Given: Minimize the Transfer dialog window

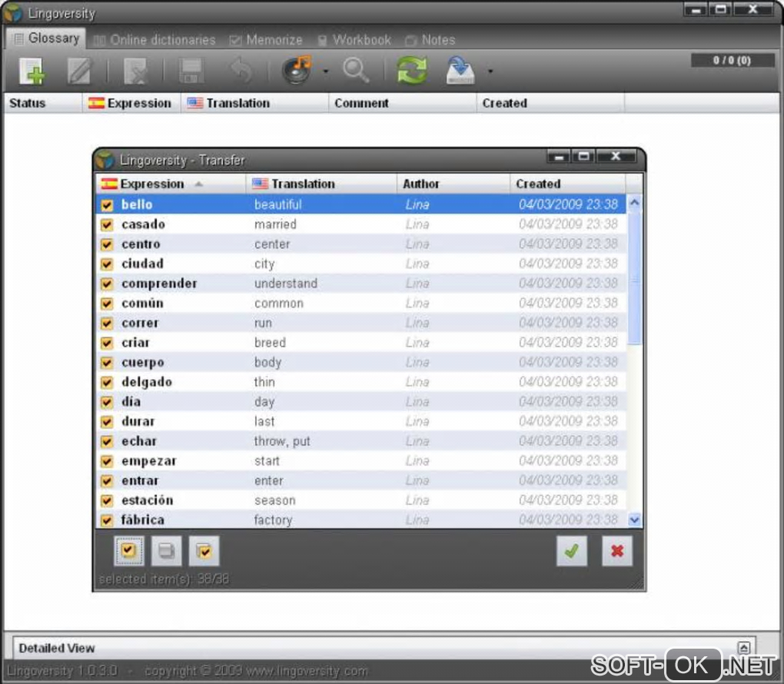Looking at the screenshot, I should [x=559, y=157].
